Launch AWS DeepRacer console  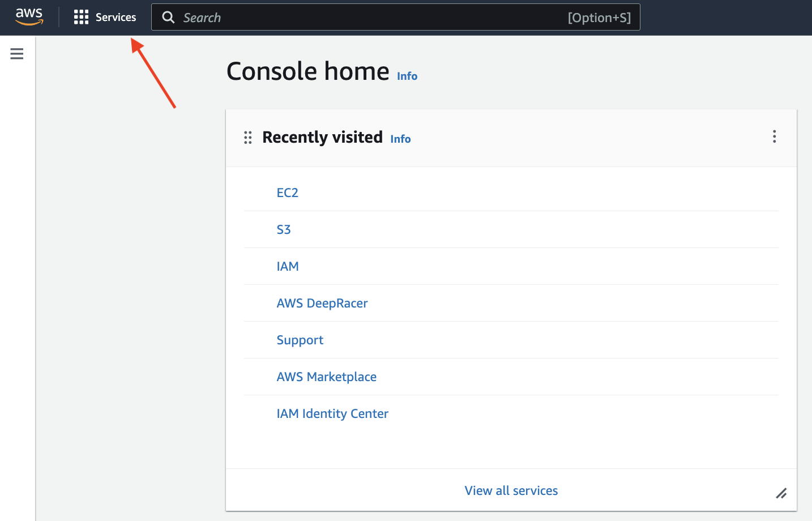pyautogui.click(x=322, y=303)
